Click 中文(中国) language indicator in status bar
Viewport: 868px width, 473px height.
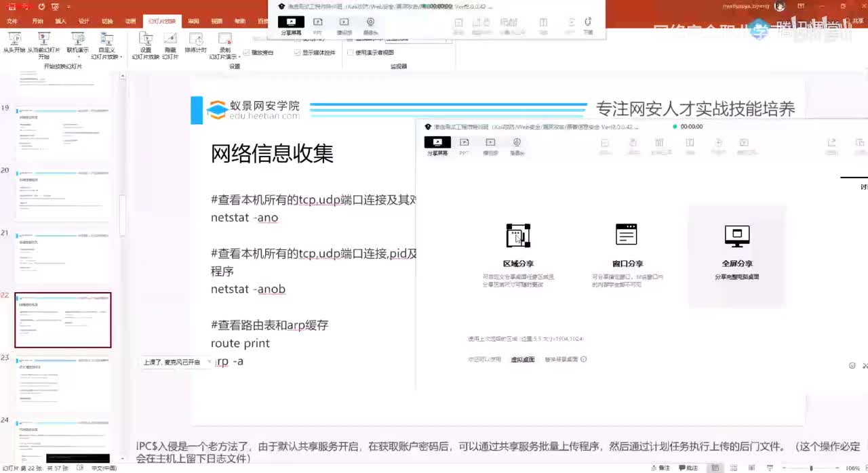(104, 468)
